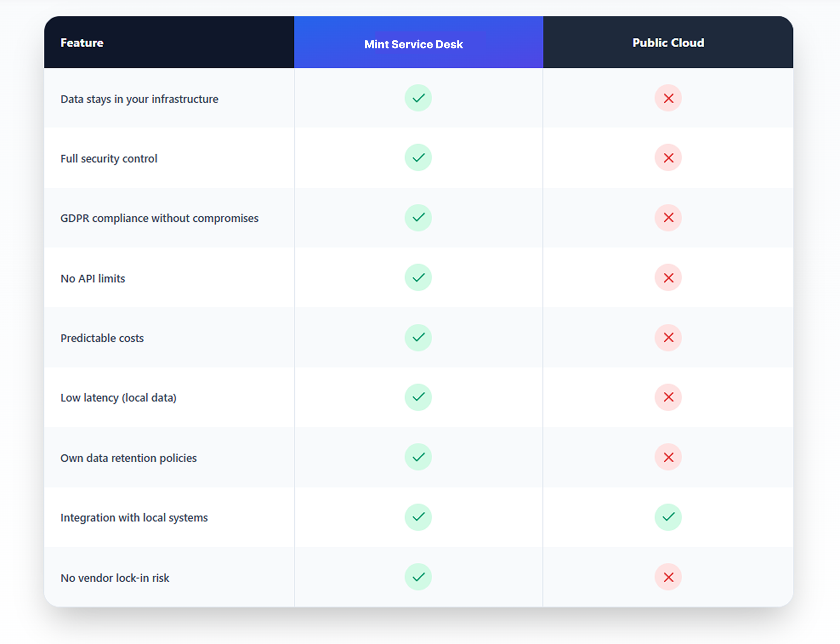Screen dimensions: 840x644
Task: Click Mint checkmark for GDPR compliance row
Action: click(418, 217)
